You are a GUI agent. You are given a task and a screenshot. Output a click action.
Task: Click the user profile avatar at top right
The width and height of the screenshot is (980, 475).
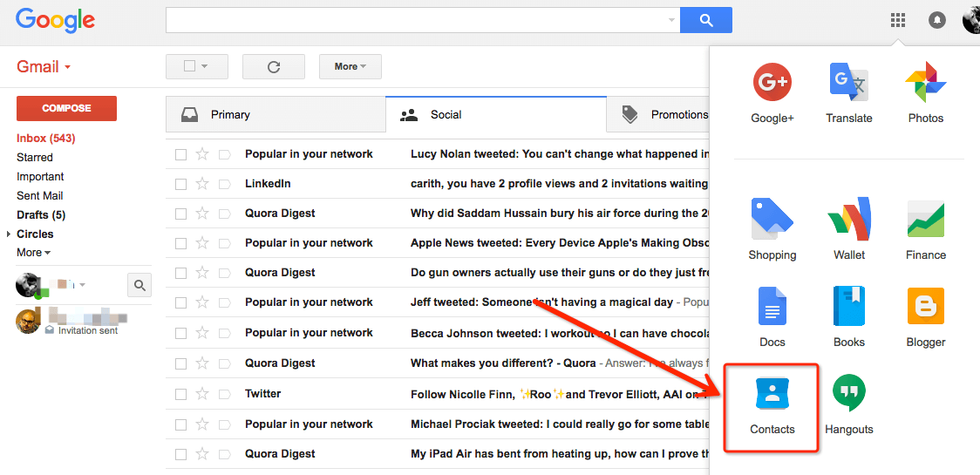pos(971,21)
